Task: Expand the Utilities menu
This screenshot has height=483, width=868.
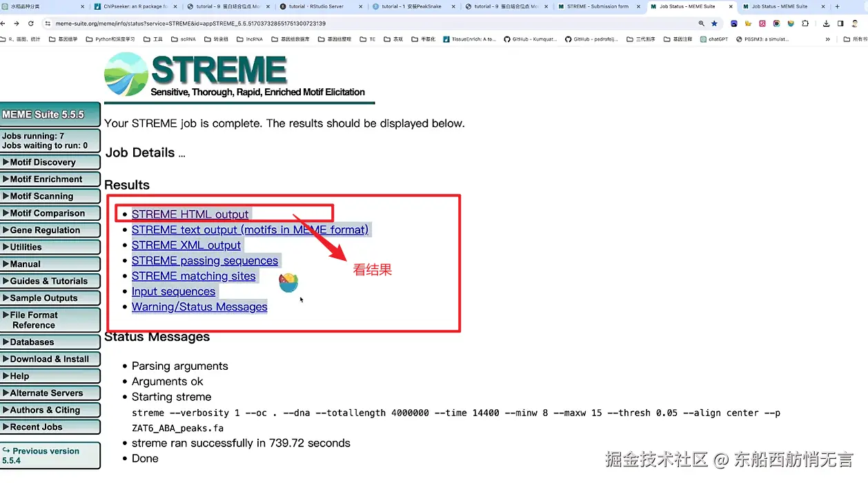Action: [50, 247]
